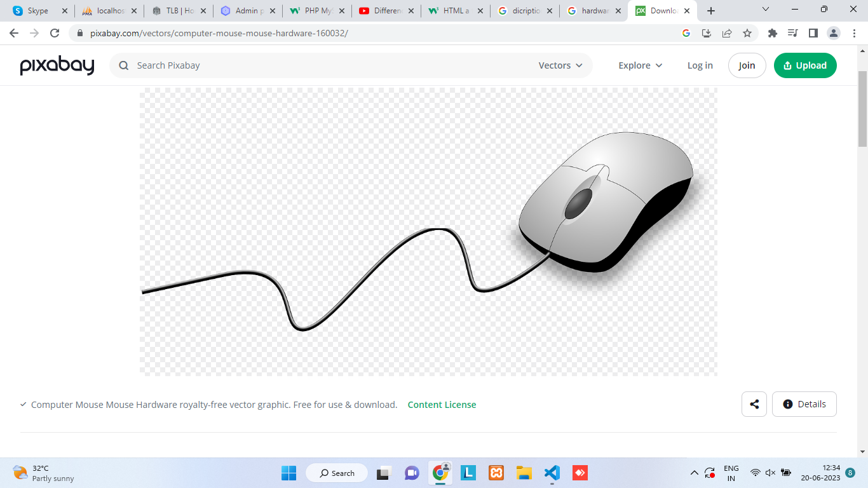Screen dimensions: 868x488
Task: Open the red AnyDesk icon in the taskbar
Action: 580,473
